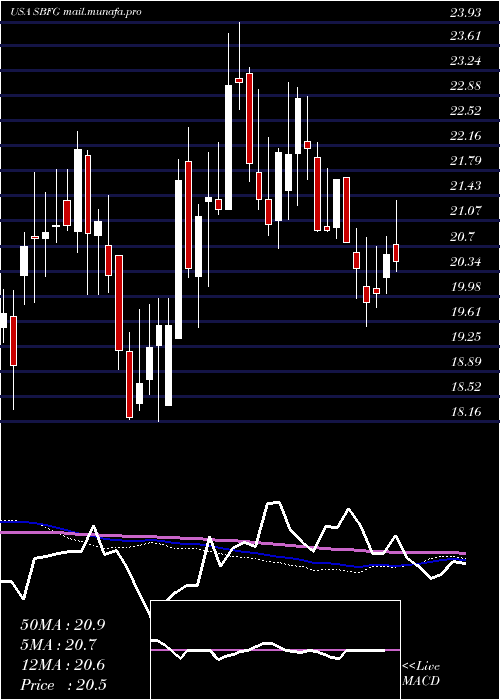
Task: Click the 19.98 price axis label
Action: 466,286
